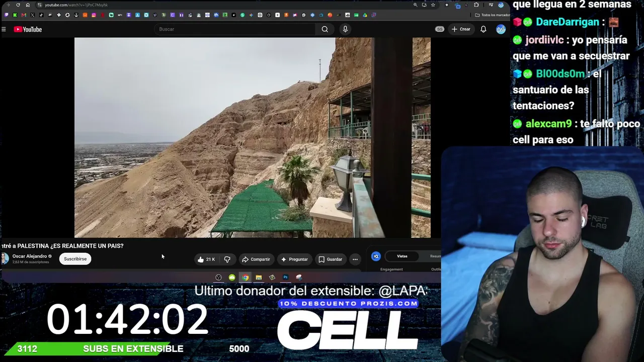
Task: Click the site info icon in address bar
Action: 39,5
